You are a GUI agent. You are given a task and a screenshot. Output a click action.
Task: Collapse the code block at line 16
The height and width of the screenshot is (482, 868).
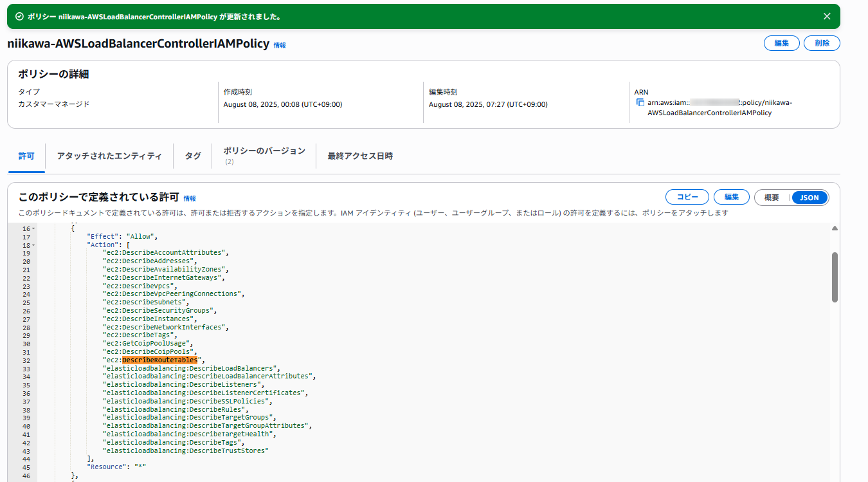pos(33,229)
